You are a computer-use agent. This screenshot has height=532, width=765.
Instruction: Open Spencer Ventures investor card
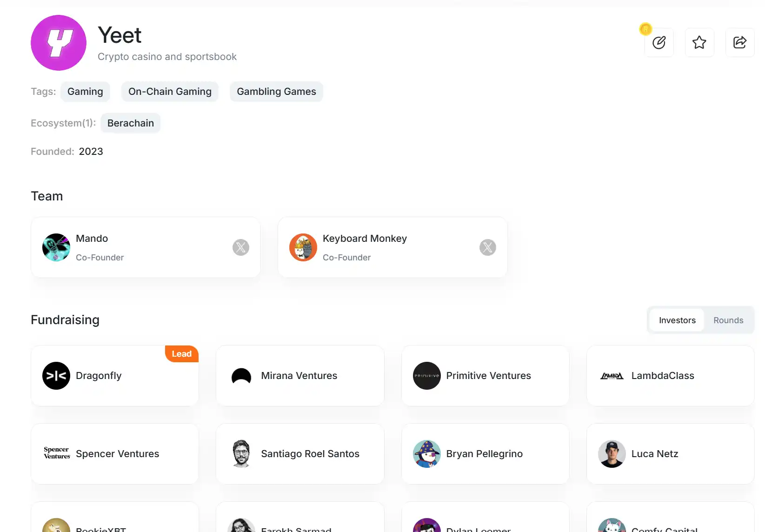[115, 454]
